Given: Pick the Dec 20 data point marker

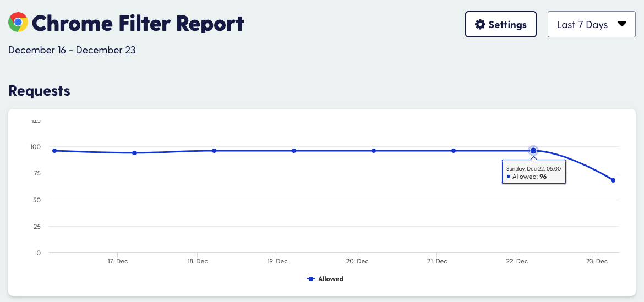Looking at the screenshot, I should point(374,151).
